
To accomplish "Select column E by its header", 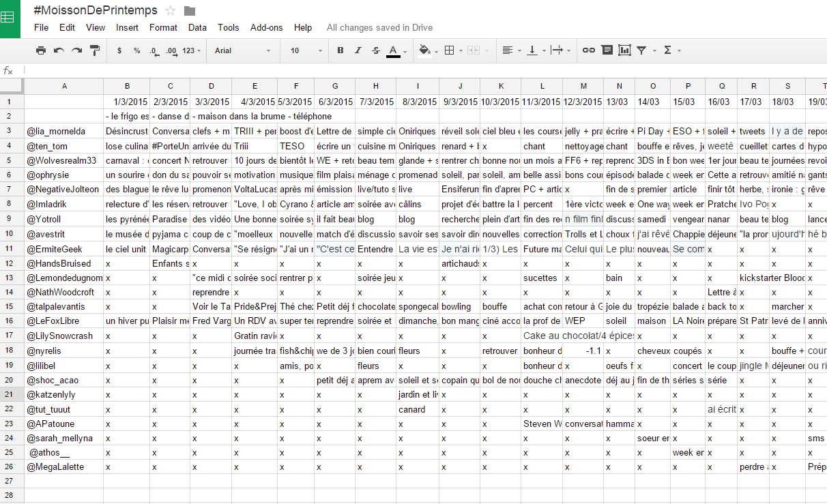I will coord(255,86).
